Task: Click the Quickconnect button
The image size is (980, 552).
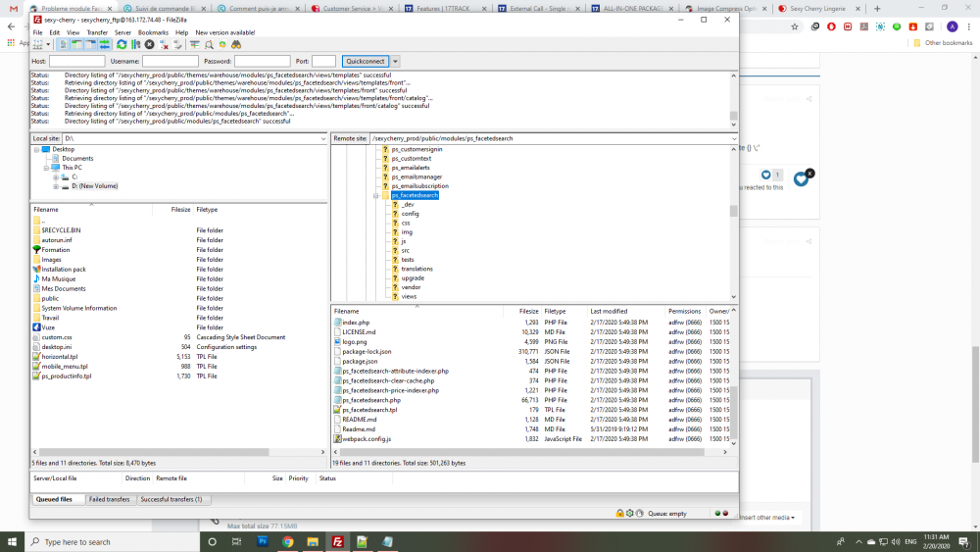Action: [365, 61]
